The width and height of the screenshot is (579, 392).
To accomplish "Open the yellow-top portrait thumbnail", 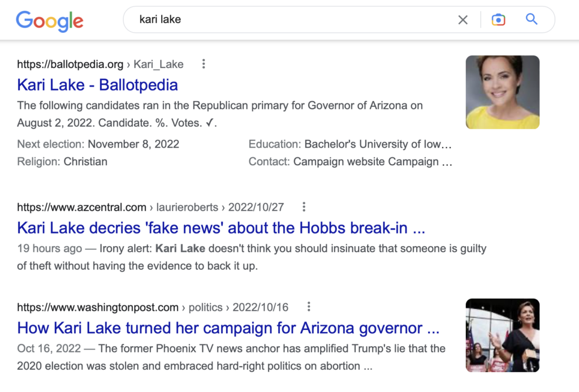I will (503, 92).
